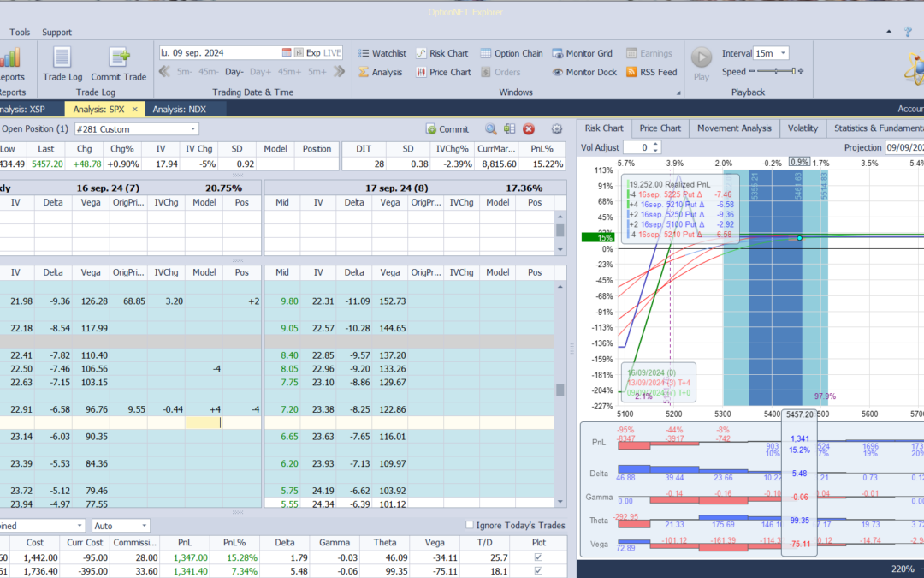Click the red delete position icon

click(529, 129)
